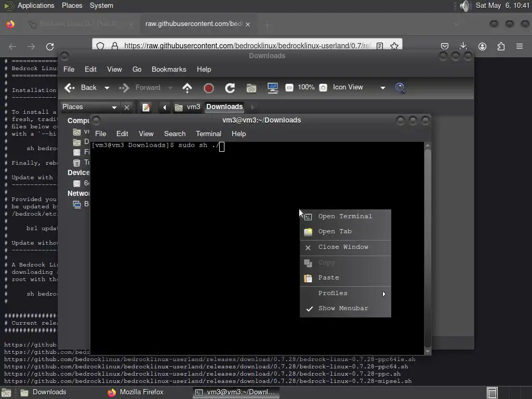532x399 pixels.
Task: Close the raw.githubusercontent.com tab
Action: 248,24
